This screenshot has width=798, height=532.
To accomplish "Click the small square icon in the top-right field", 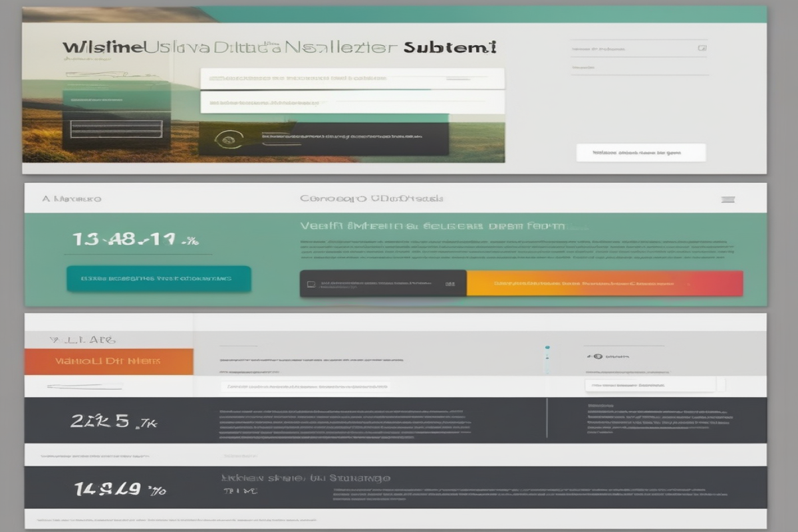I will (702, 49).
